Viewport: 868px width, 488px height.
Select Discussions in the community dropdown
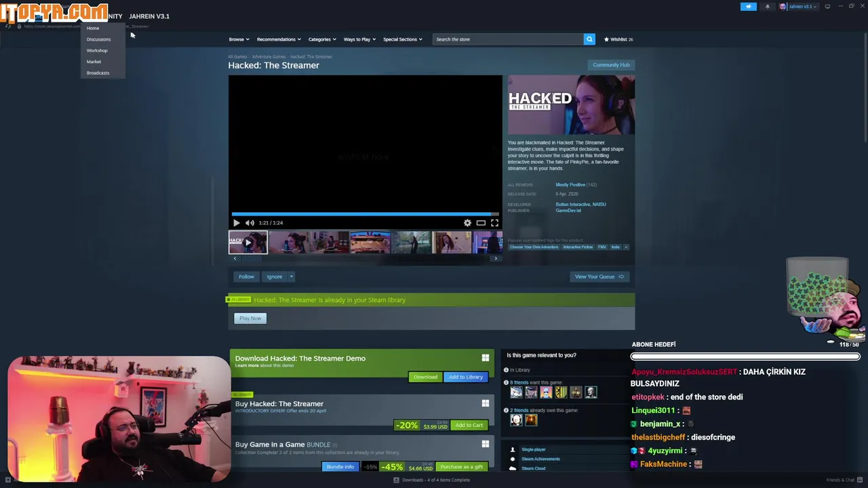click(98, 39)
